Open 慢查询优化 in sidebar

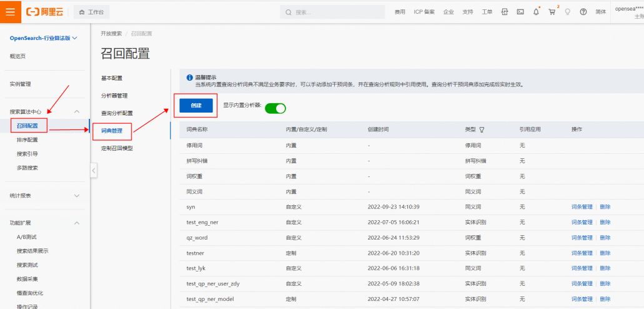pyautogui.click(x=29, y=293)
